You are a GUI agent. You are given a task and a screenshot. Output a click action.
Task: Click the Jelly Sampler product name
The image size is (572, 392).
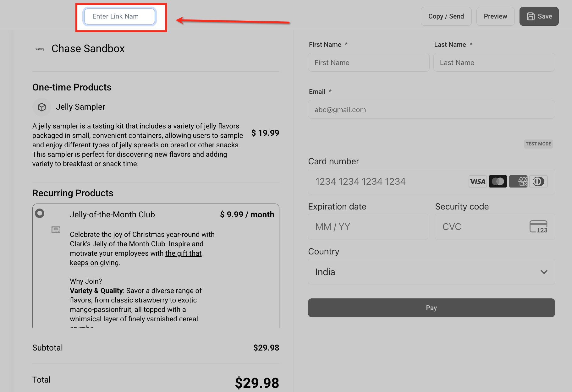pos(80,107)
